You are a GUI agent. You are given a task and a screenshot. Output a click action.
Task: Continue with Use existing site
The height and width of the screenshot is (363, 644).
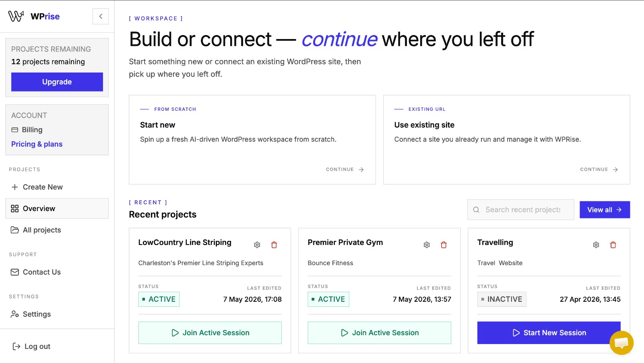(x=599, y=170)
